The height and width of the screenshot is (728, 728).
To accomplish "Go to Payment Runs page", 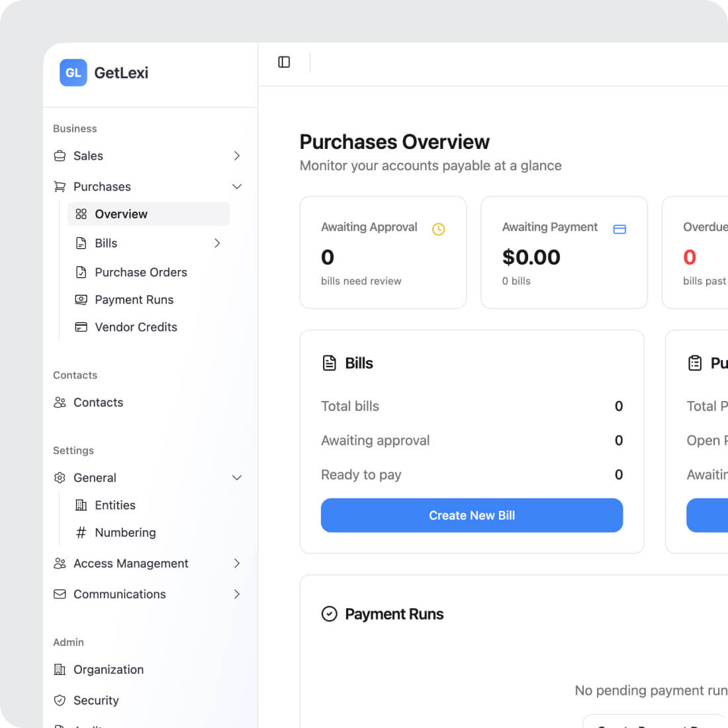I will 134,300.
